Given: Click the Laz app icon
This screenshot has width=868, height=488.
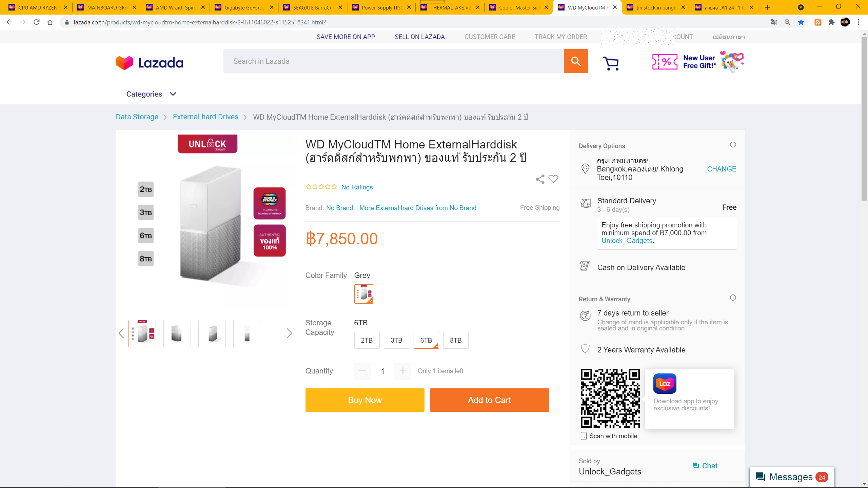Looking at the screenshot, I should 665,384.
